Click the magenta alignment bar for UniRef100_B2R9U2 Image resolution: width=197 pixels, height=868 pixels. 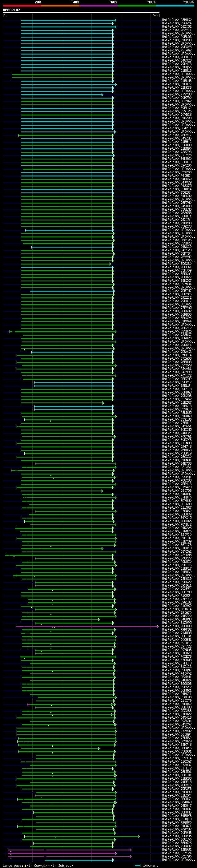coord(69,850)
